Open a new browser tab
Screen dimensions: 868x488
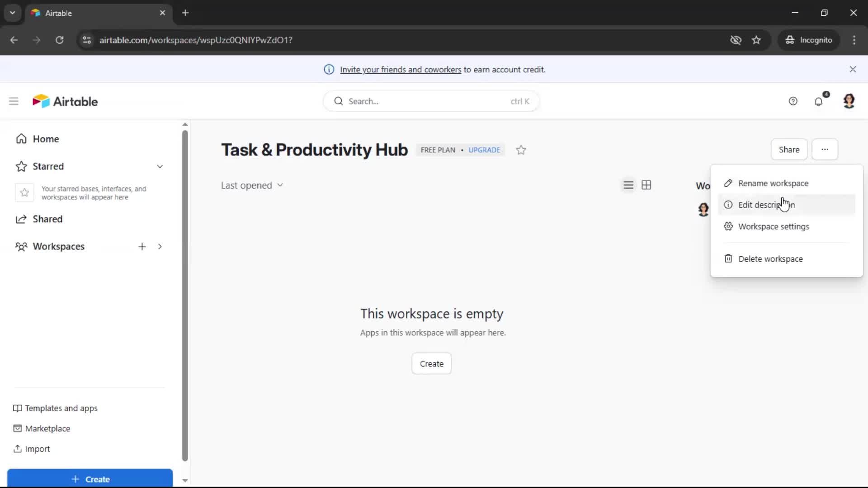(185, 13)
